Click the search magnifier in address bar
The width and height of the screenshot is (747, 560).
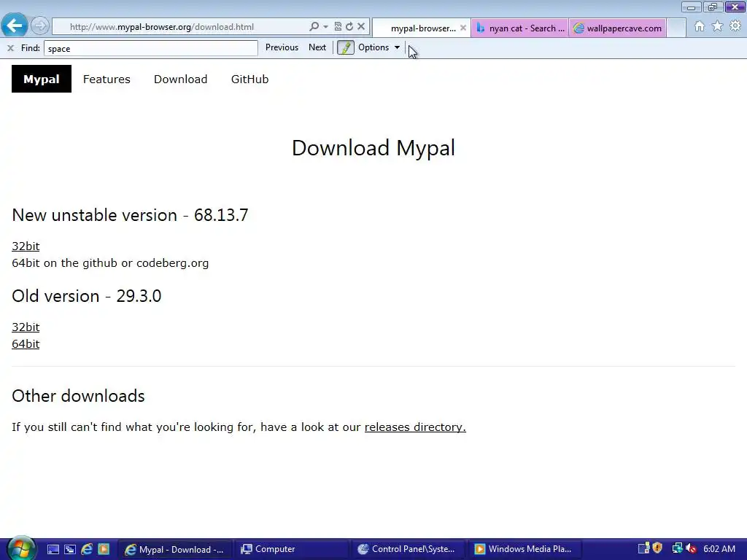coord(314,27)
